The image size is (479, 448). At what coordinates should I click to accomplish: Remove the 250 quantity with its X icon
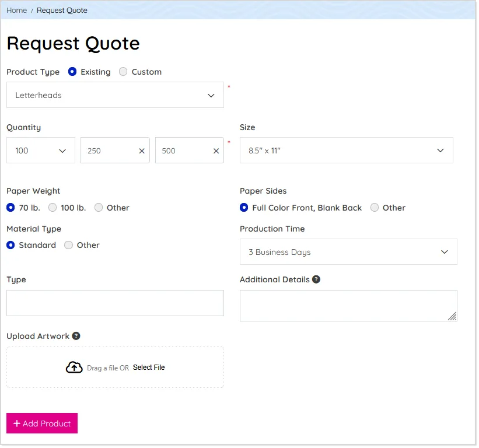click(x=142, y=151)
